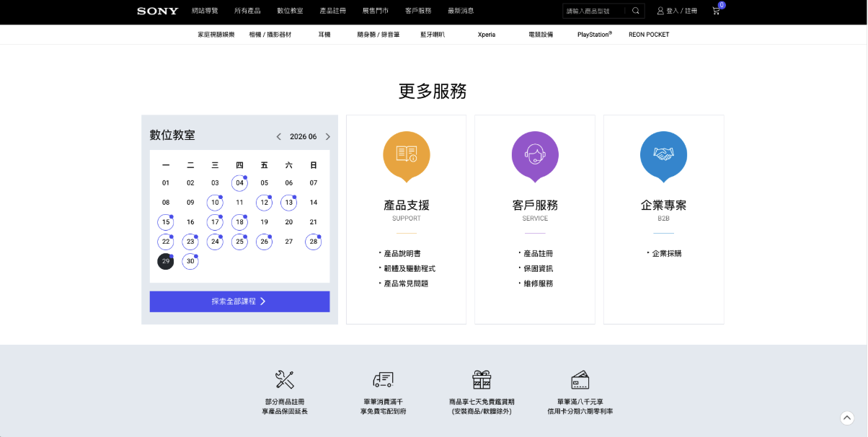This screenshot has width=868, height=437.
Task: Open 保固資訊 link
Action: tap(539, 269)
